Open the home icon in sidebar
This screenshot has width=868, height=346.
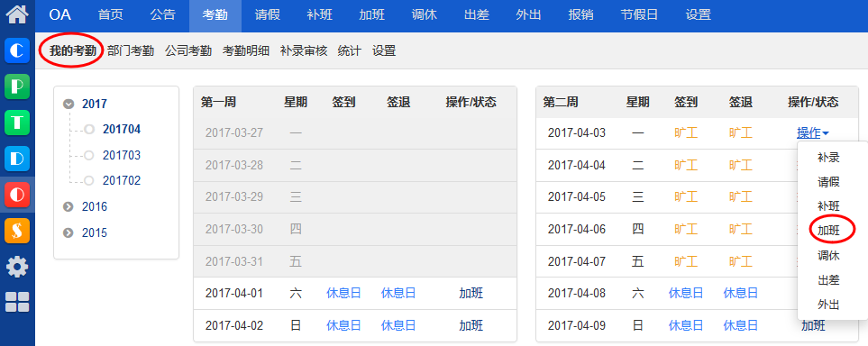pos(17,14)
